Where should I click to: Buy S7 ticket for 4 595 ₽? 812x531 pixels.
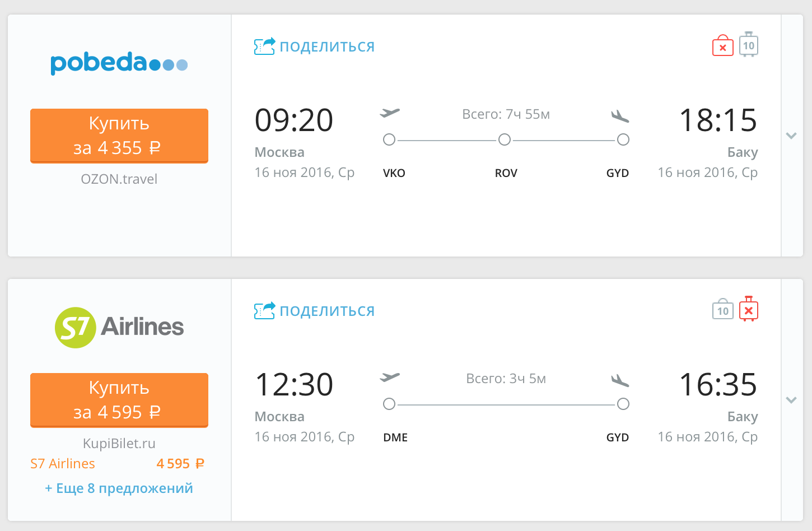pyautogui.click(x=119, y=400)
